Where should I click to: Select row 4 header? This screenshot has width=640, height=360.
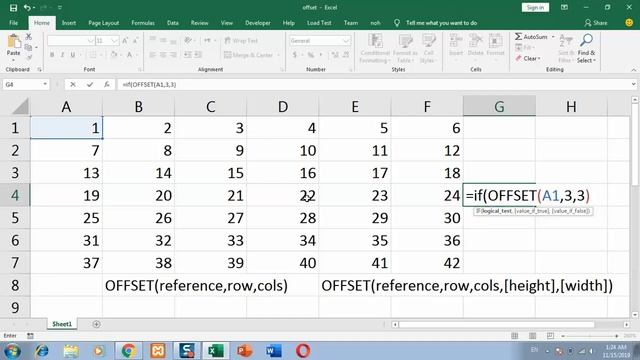coord(15,195)
